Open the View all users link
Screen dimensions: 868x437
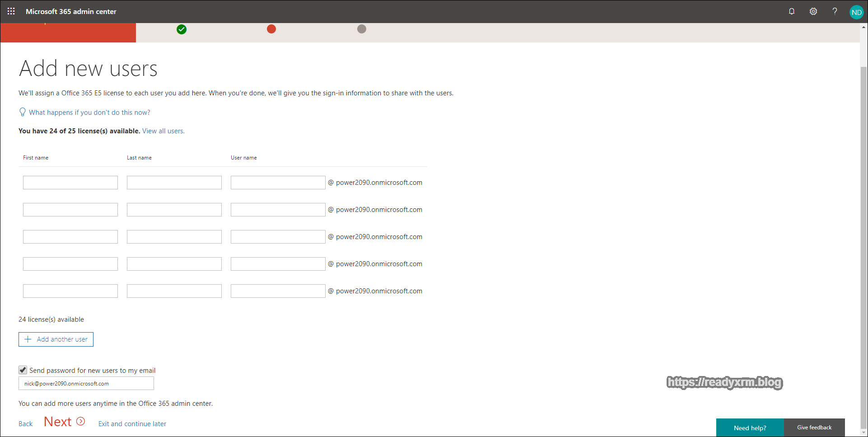pyautogui.click(x=163, y=131)
